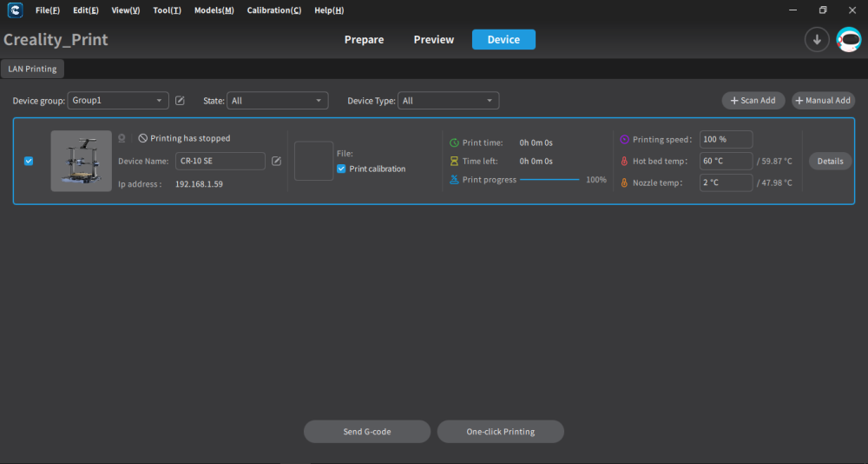Open the Device Type filter dropdown

(x=449, y=100)
